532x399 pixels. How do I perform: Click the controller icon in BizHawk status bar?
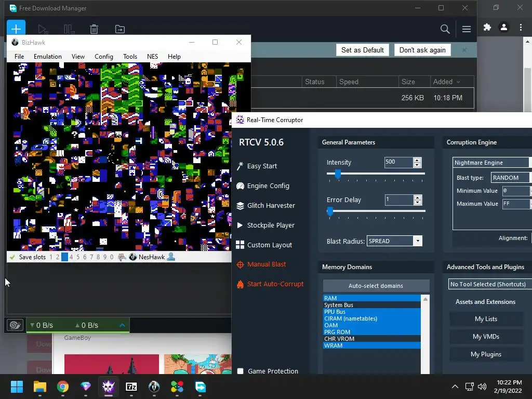click(x=122, y=257)
